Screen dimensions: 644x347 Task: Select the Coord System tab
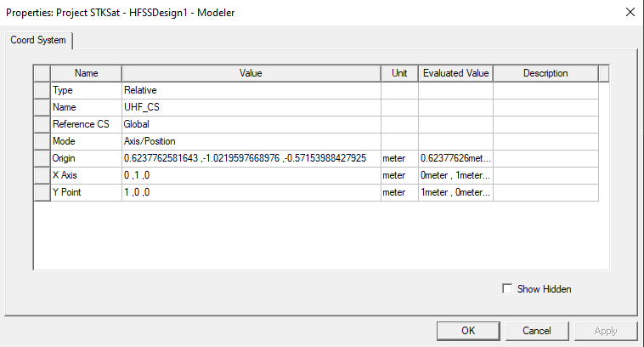(x=39, y=41)
